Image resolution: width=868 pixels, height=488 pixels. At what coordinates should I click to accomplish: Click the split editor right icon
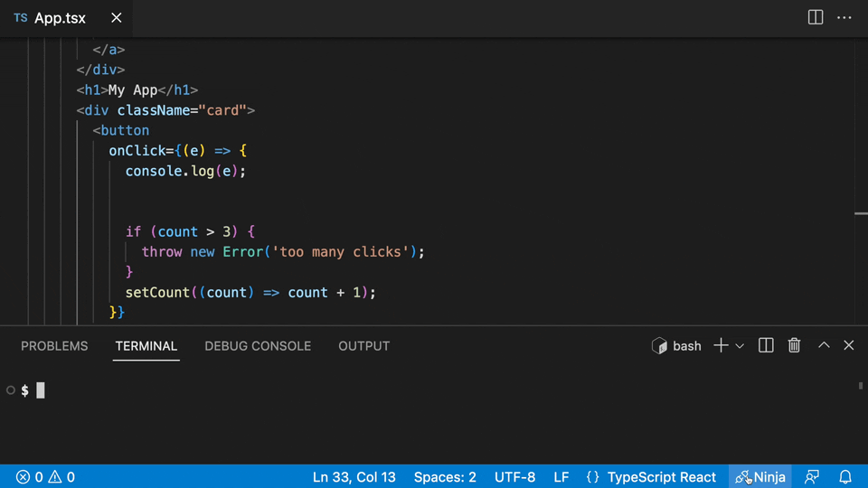815,17
